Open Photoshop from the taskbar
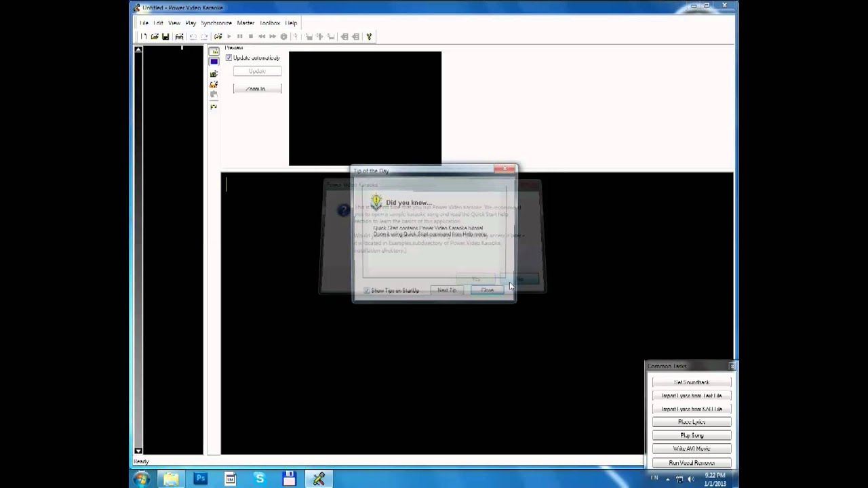Image resolution: width=868 pixels, height=488 pixels. pyautogui.click(x=200, y=479)
